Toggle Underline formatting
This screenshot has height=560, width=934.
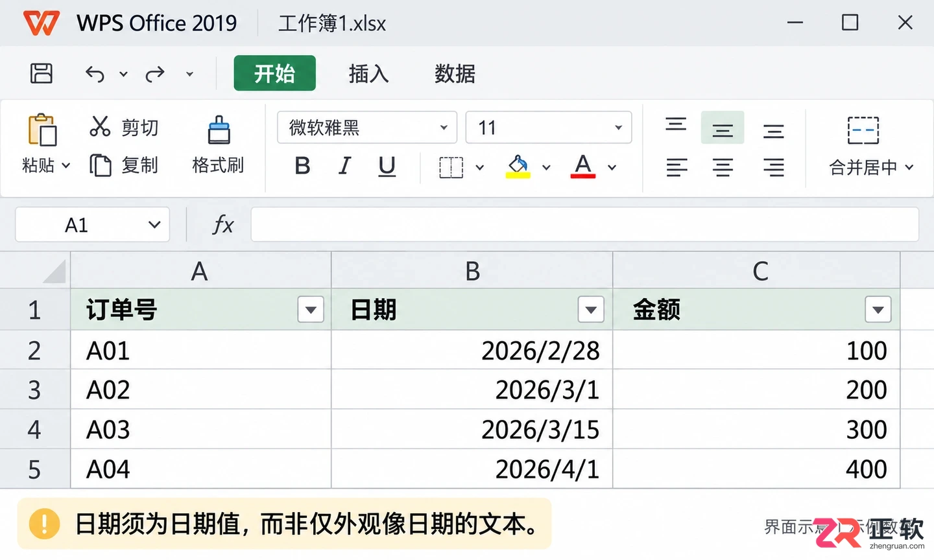387,167
